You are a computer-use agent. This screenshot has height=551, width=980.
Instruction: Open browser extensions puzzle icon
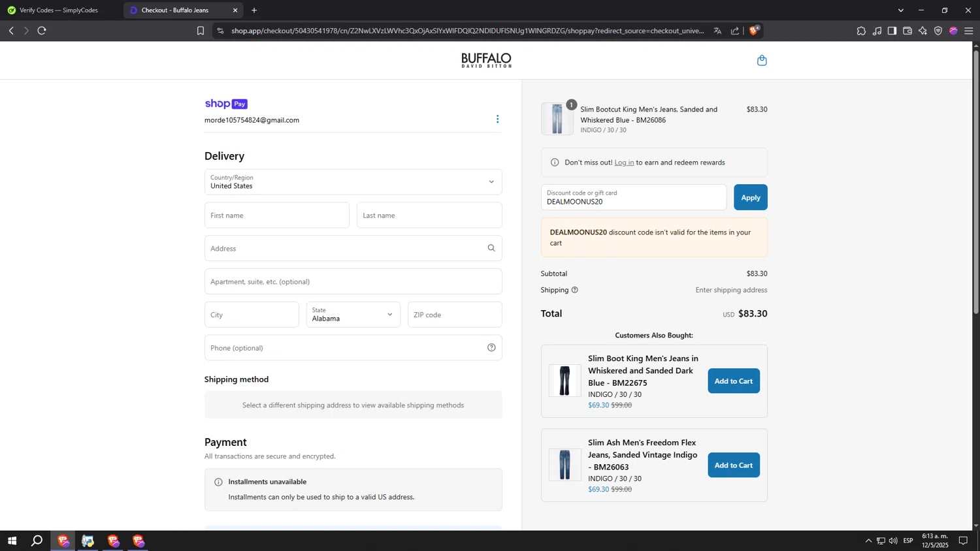pyautogui.click(x=861, y=31)
